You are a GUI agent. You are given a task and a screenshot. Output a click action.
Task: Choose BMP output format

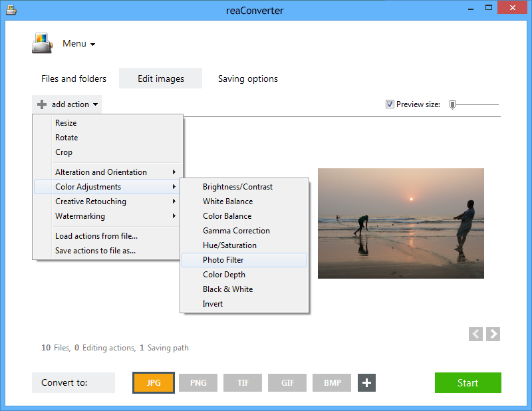click(x=332, y=383)
